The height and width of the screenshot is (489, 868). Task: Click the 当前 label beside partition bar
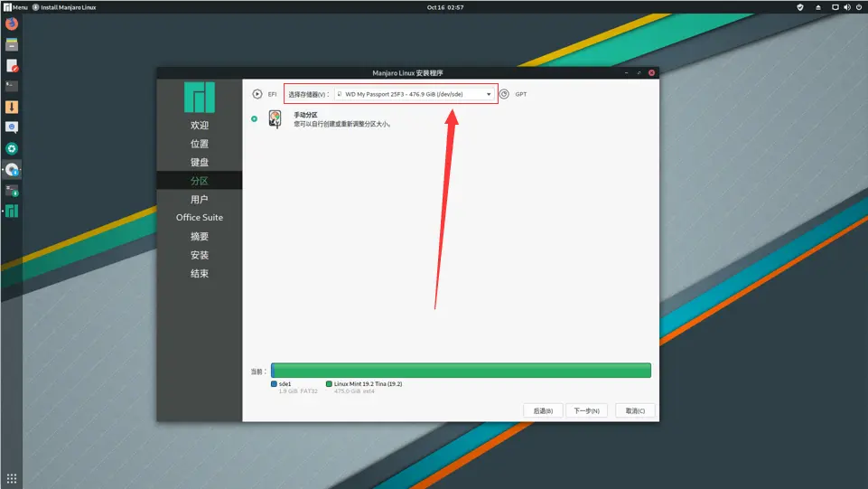[x=258, y=371]
